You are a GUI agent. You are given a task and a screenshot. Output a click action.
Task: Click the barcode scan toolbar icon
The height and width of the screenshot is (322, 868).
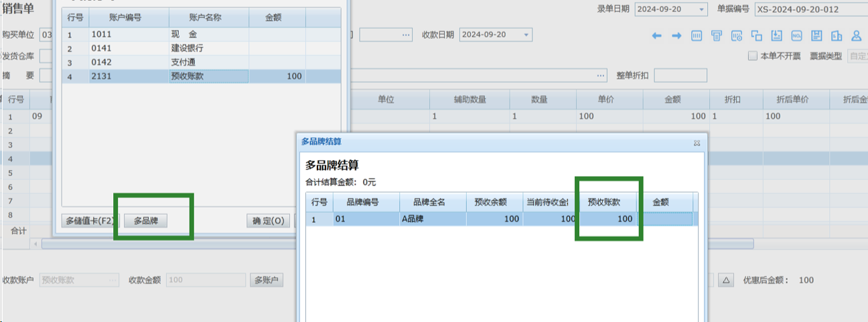click(697, 35)
